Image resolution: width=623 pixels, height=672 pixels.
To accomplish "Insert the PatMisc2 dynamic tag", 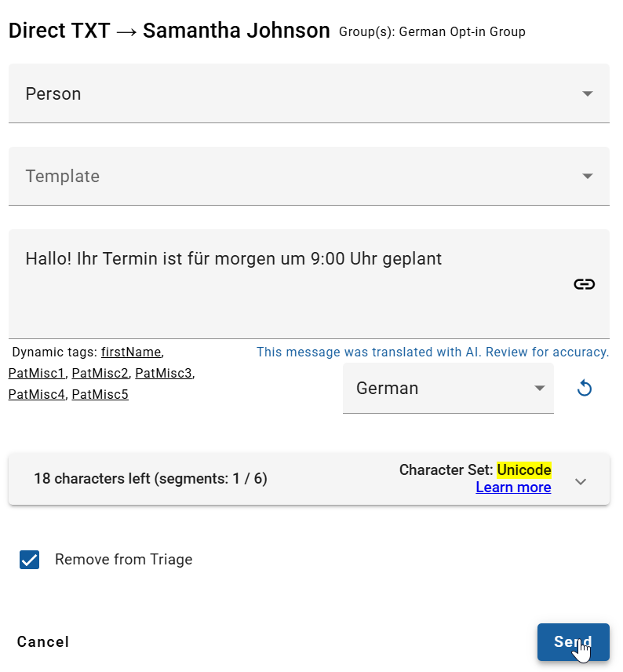I will [100, 373].
